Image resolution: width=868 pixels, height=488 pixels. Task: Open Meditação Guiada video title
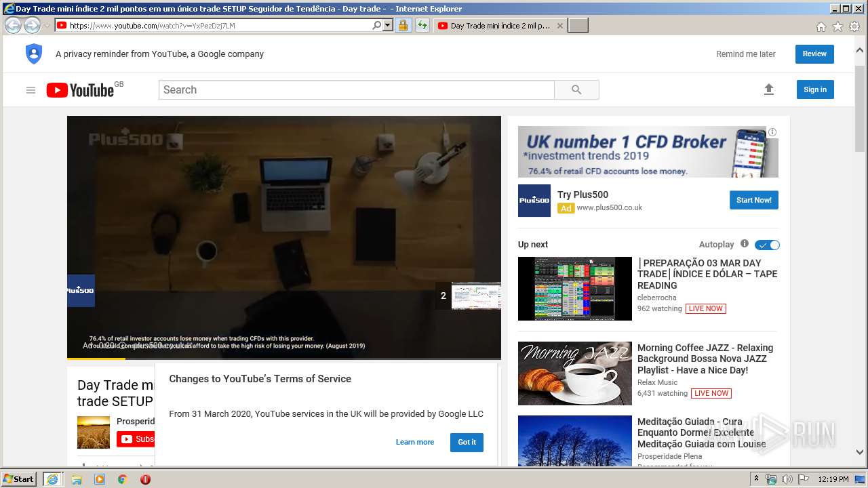[x=702, y=432]
